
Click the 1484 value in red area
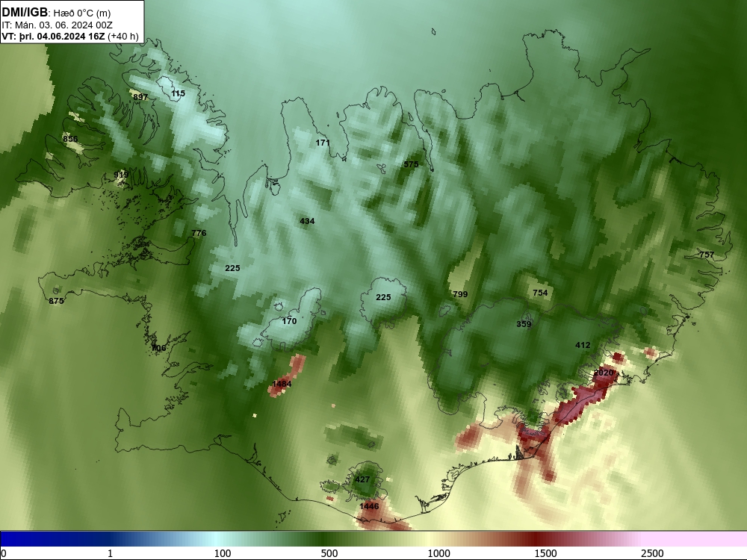282,384
